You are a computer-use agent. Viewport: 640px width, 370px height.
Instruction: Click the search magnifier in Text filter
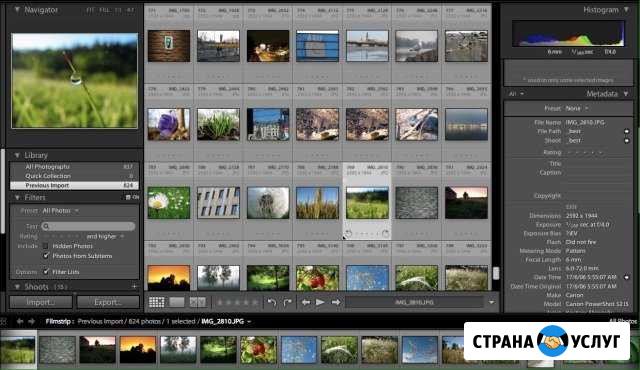click(46, 226)
